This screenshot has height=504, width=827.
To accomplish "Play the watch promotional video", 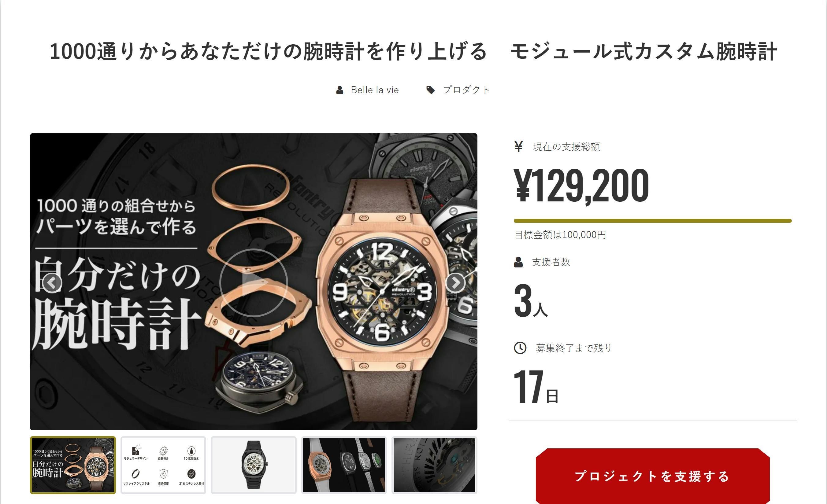I will 254,283.
